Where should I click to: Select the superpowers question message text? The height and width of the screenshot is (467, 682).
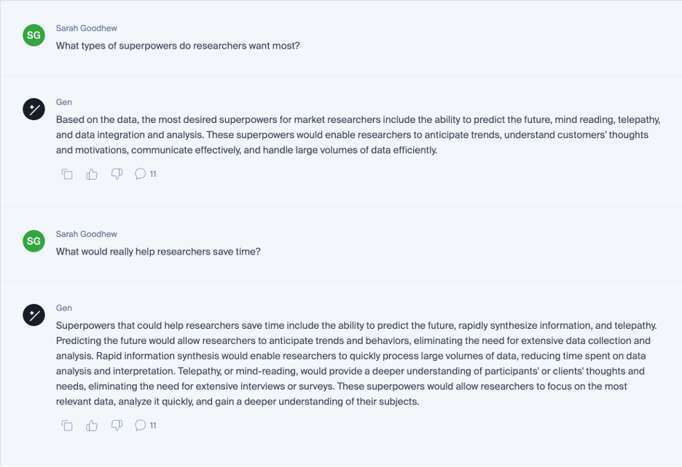[178, 46]
